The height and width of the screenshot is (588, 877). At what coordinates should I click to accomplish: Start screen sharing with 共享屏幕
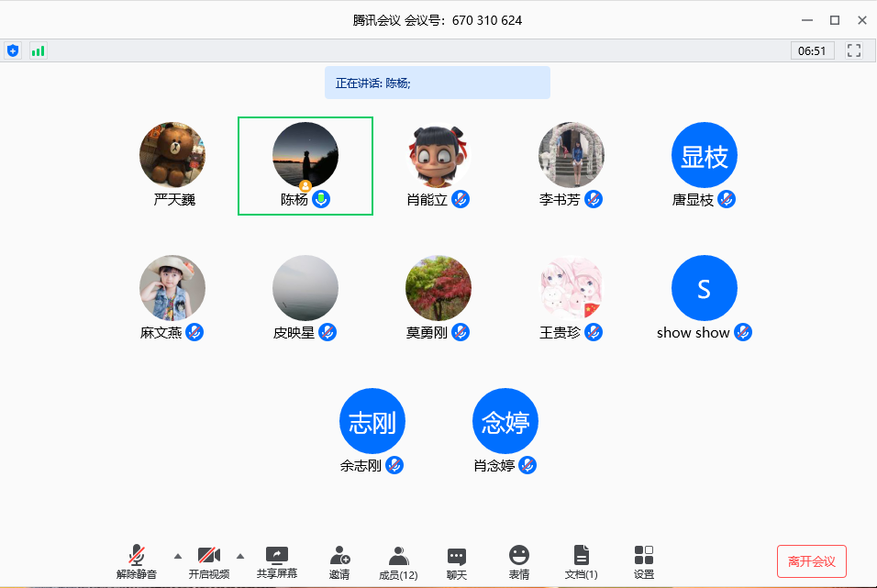[277, 561]
